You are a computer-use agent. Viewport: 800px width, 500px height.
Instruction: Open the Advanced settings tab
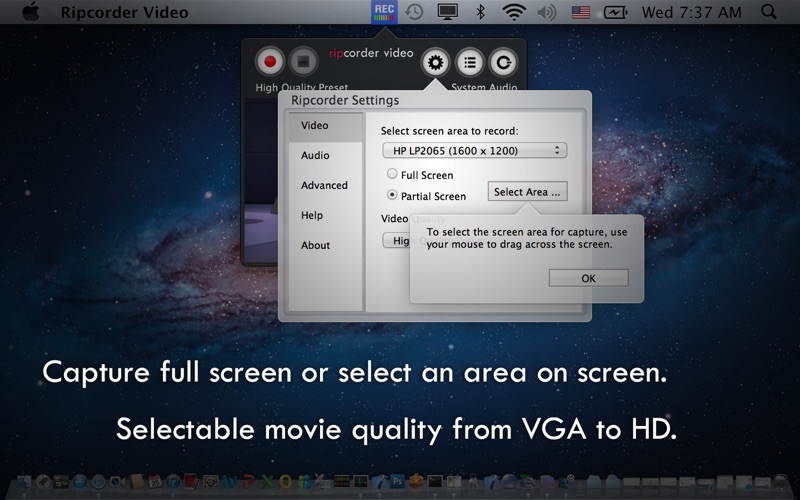(324, 185)
